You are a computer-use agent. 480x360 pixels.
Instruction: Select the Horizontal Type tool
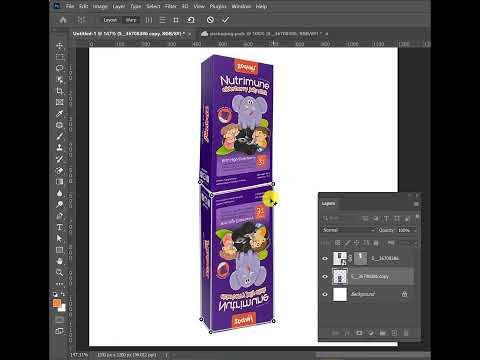[x=60, y=227]
